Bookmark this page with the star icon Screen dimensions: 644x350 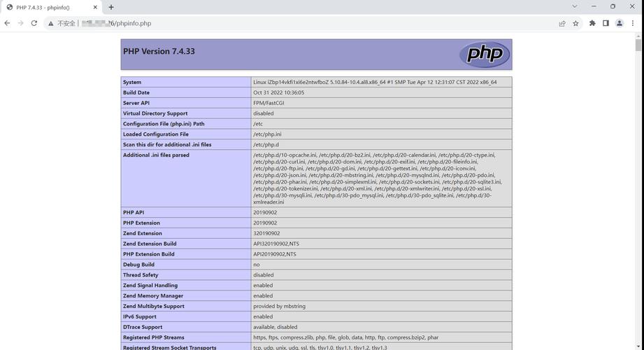tap(575, 23)
